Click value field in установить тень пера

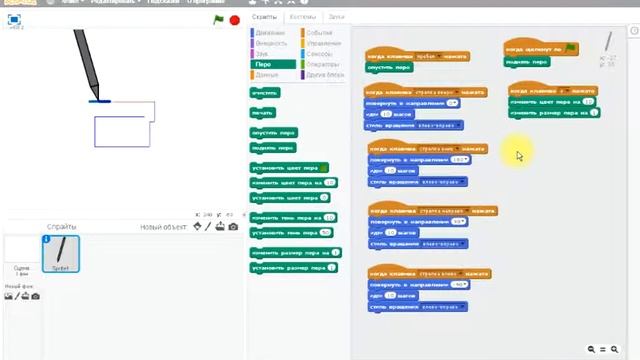tap(325, 232)
